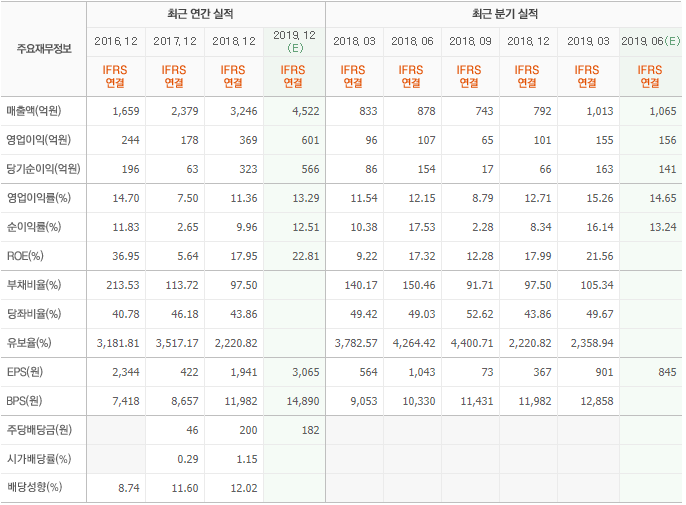Select the 배당성향(%) row label

[x=34, y=487]
